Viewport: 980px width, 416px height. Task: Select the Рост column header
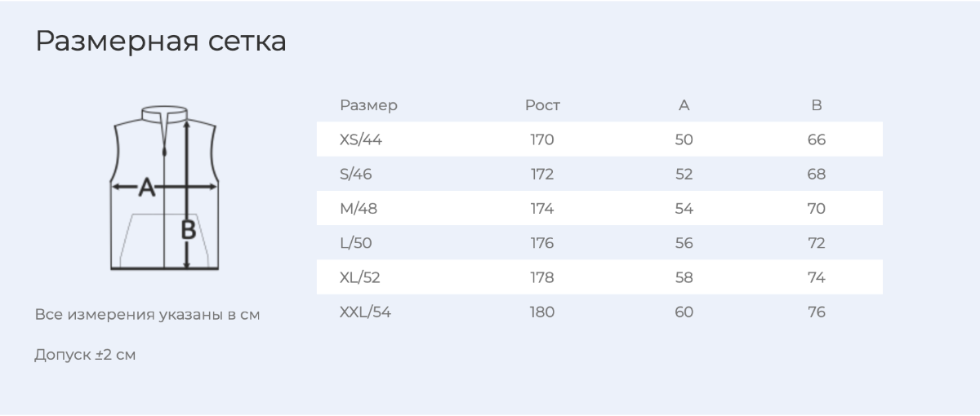click(542, 105)
